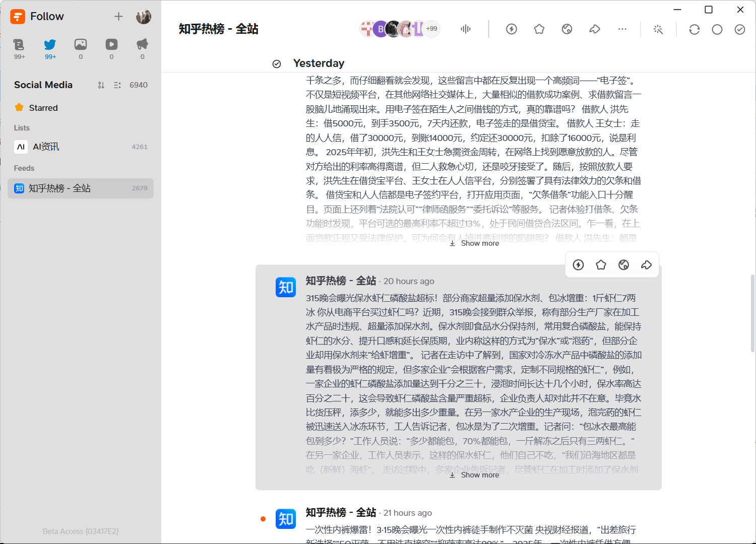Mark all entries as read
The height and width of the screenshot is (544, 756).
[740, 29]
